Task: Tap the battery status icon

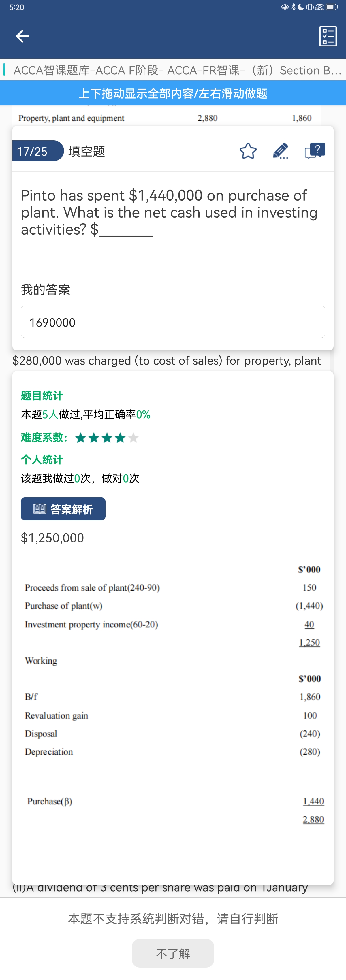Action: pos(331,7)
